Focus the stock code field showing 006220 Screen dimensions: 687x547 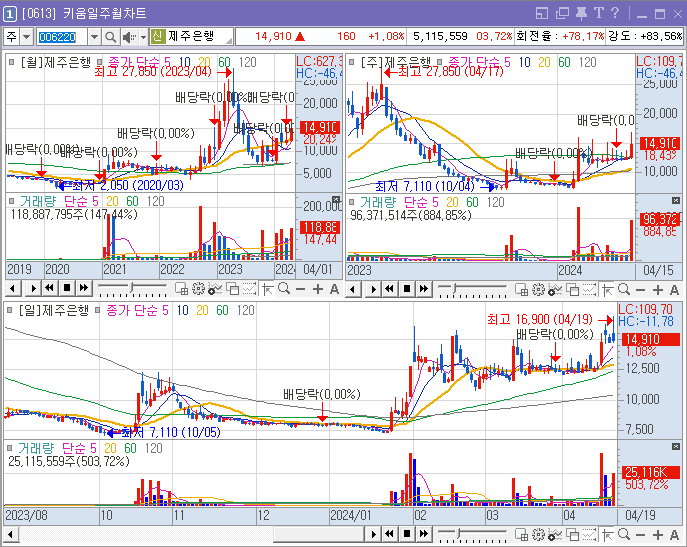click(62, 37)
